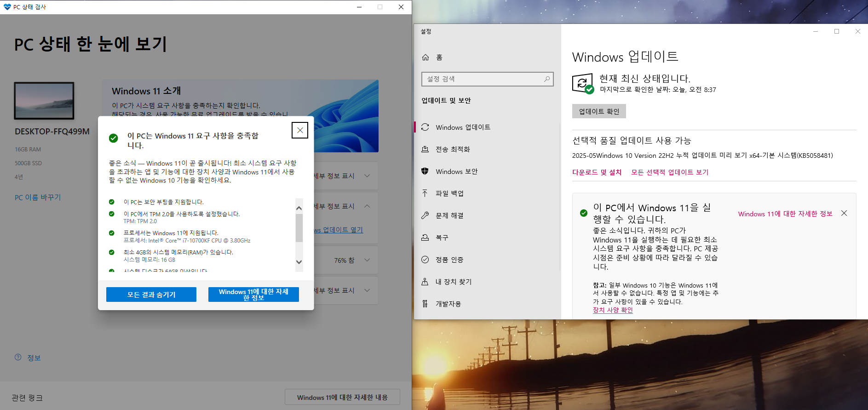This screenshot has width=868, height=410.
Task: Click the KB5058481 update description text
Action: click(702, 156)
